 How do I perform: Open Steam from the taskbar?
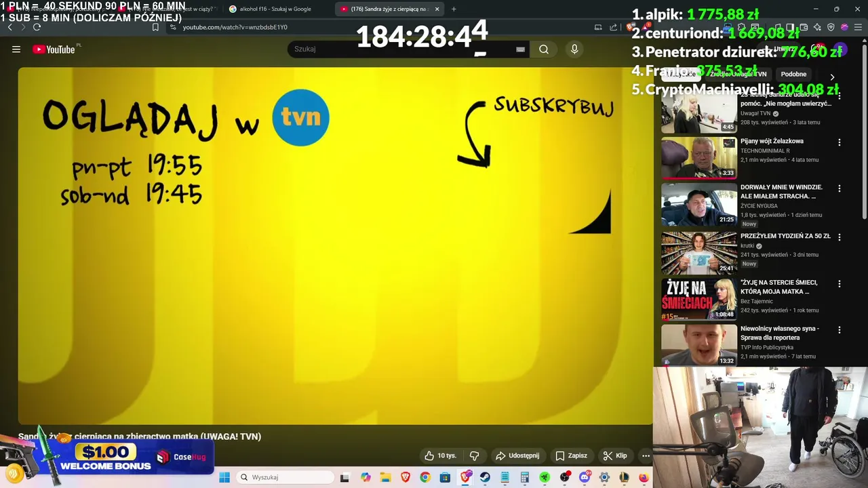(x=485, y=477)
